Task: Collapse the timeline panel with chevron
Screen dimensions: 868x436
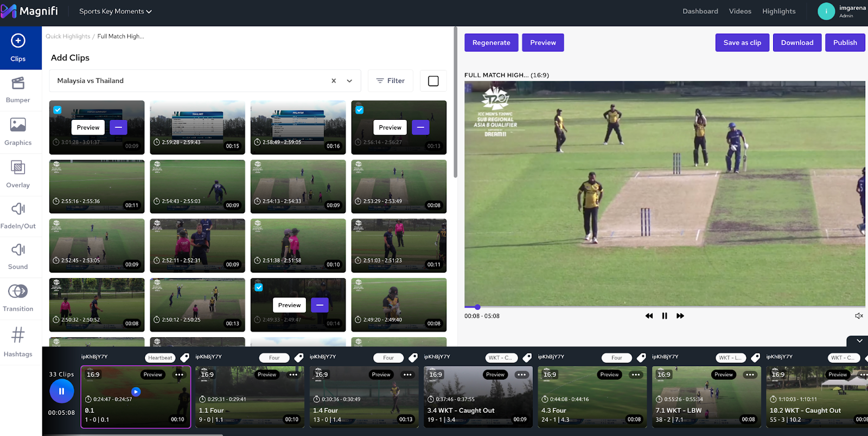Action: click(859, 341)
